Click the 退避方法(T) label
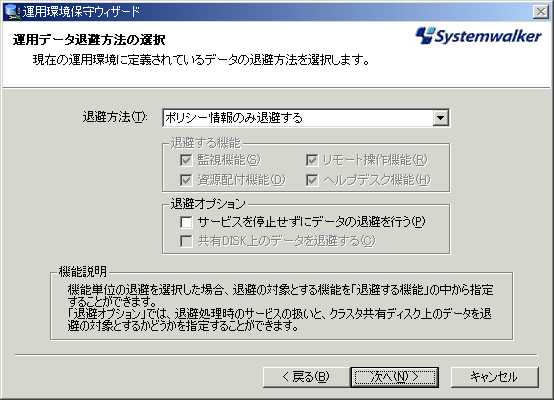The height and width of the screenshot is (400, 554). click(115, 117)
